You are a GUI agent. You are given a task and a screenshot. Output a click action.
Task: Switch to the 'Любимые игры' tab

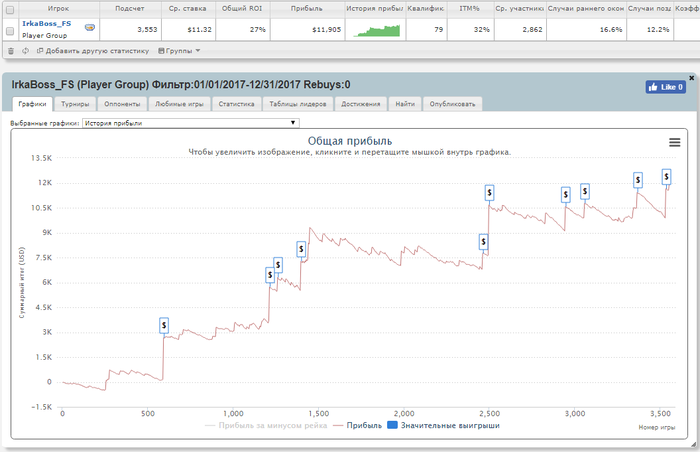pyautogui.click(x=179, y=104)
